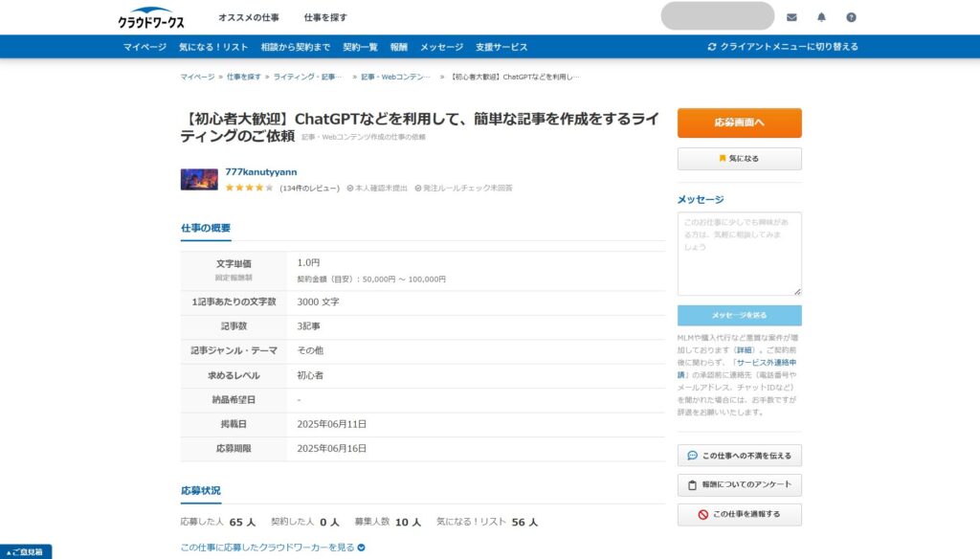This screenshot has height=559, width=980.
Task: Click 報酬についてのアンケート button
Action: click(x=740, y=484)
